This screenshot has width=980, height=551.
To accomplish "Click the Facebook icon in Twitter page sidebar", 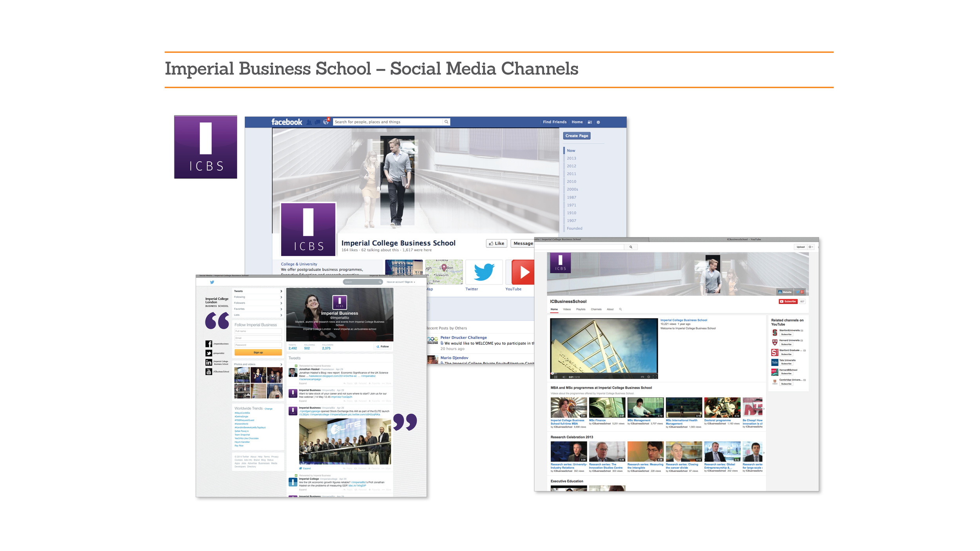I will pos(209,344).
